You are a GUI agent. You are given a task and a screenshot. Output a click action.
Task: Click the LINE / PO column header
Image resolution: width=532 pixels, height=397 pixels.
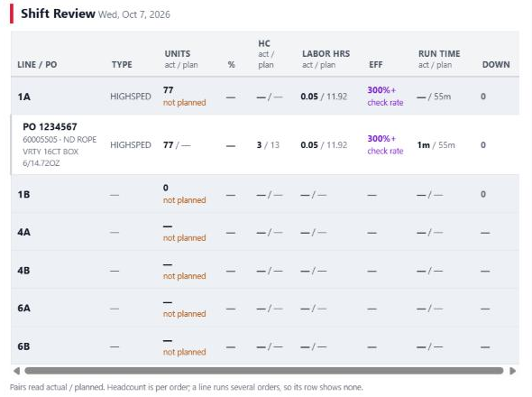[37, 65]
